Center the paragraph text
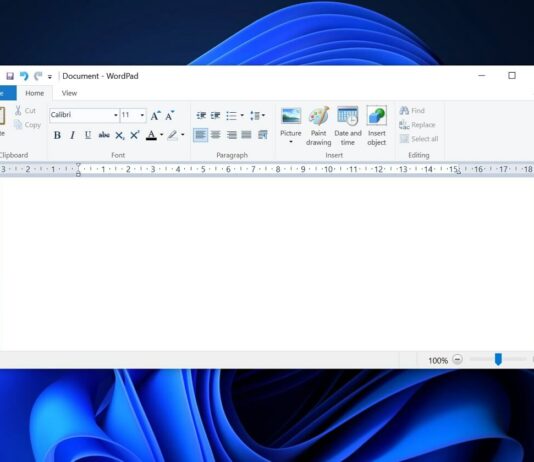Image resolution: width=534 pixels, height=462 pixels. pyautogui.click(x=216, y=135)
